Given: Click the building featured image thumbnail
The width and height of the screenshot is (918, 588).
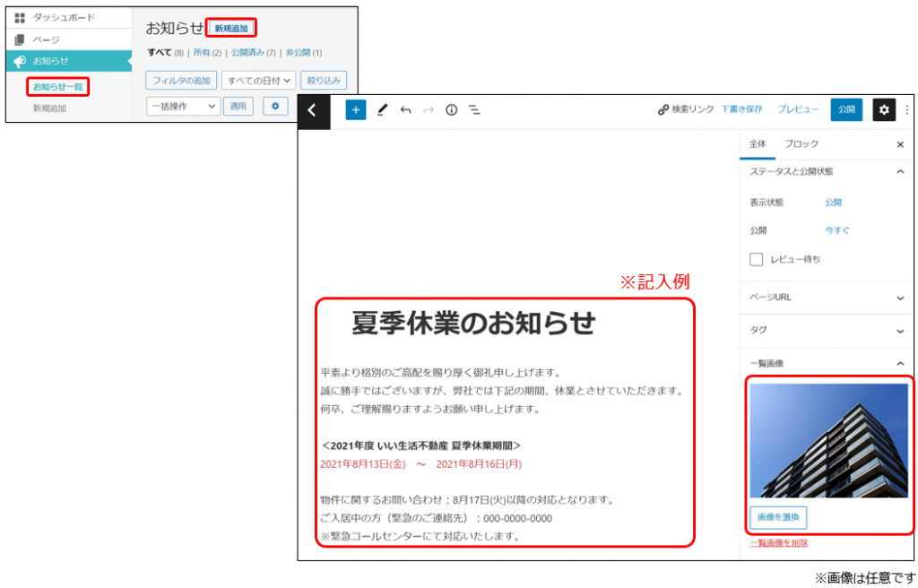Looking at the screenshot, I should pos(828,440).
